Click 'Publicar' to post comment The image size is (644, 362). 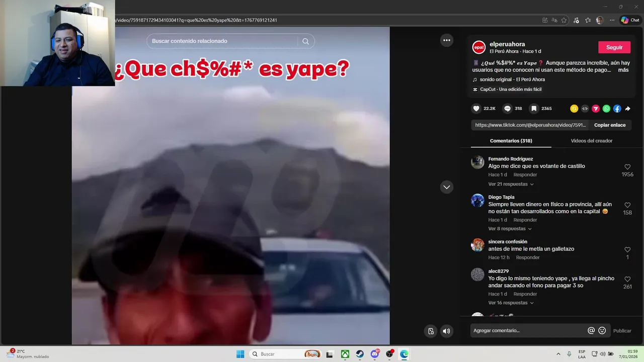(622, 330)
